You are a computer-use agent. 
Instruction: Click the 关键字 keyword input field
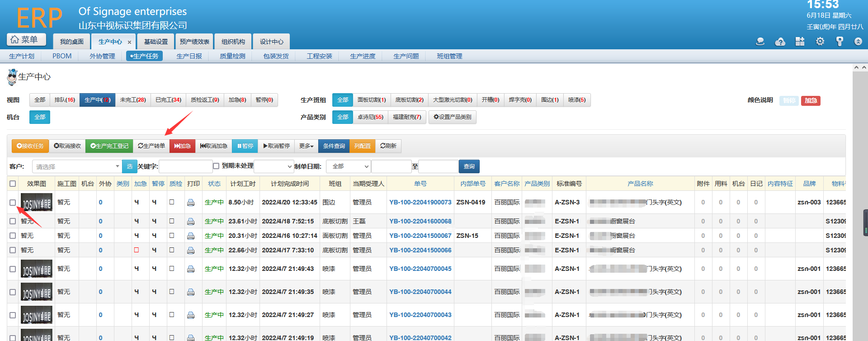click(x=185, y=166)
